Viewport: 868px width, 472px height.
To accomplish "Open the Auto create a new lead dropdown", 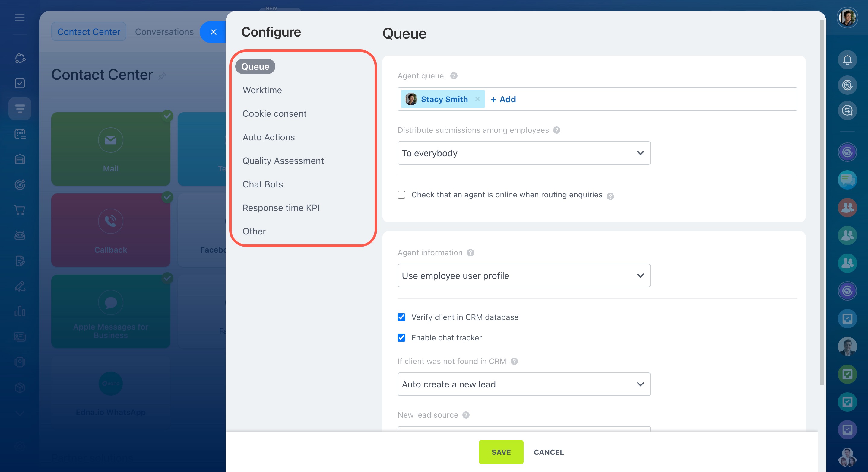I will click(x=524, y=384).
